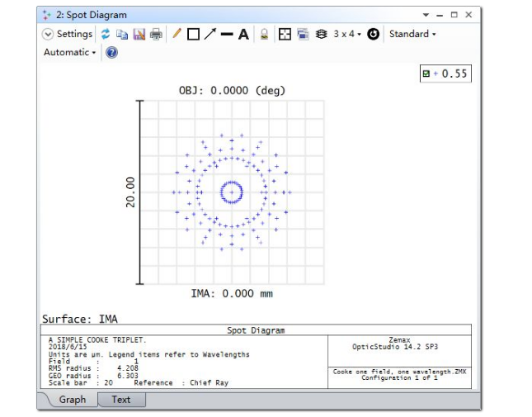
Task: Click the 20.00 scale bar label
Action: tap(130, 192)
